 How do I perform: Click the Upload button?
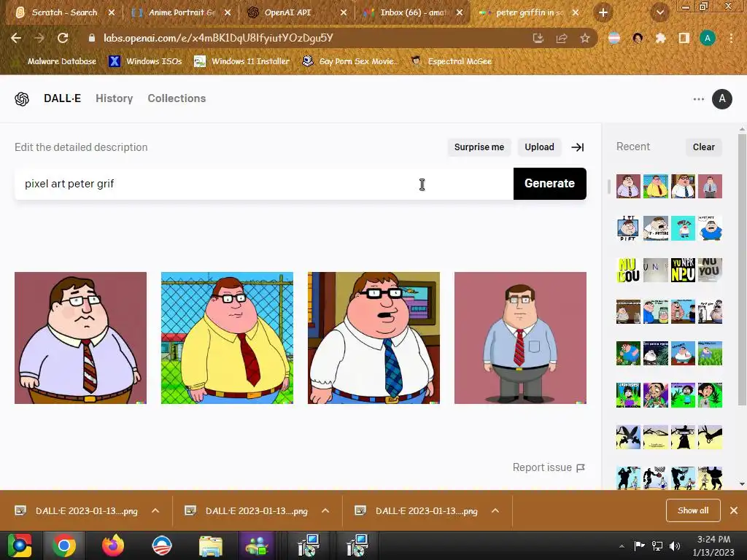pos(539,147)
